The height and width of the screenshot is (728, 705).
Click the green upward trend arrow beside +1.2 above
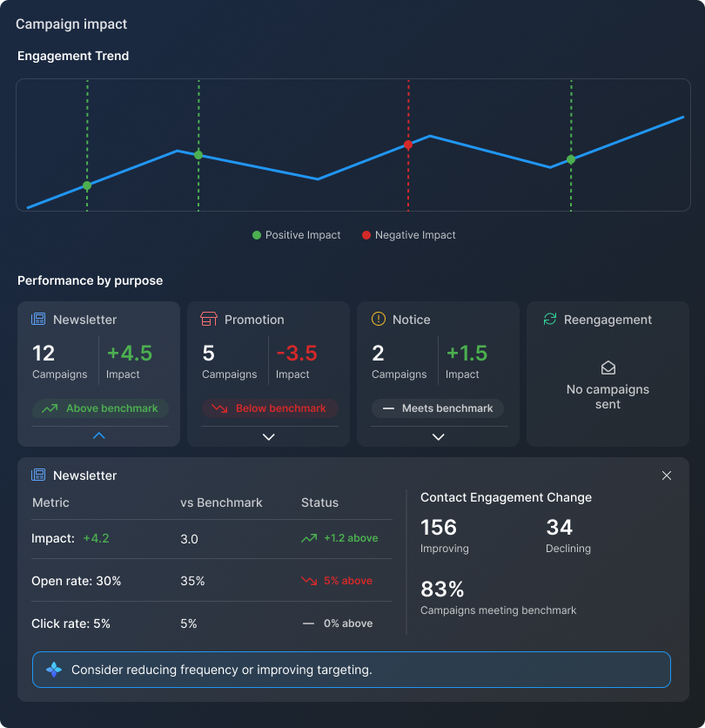308,538
